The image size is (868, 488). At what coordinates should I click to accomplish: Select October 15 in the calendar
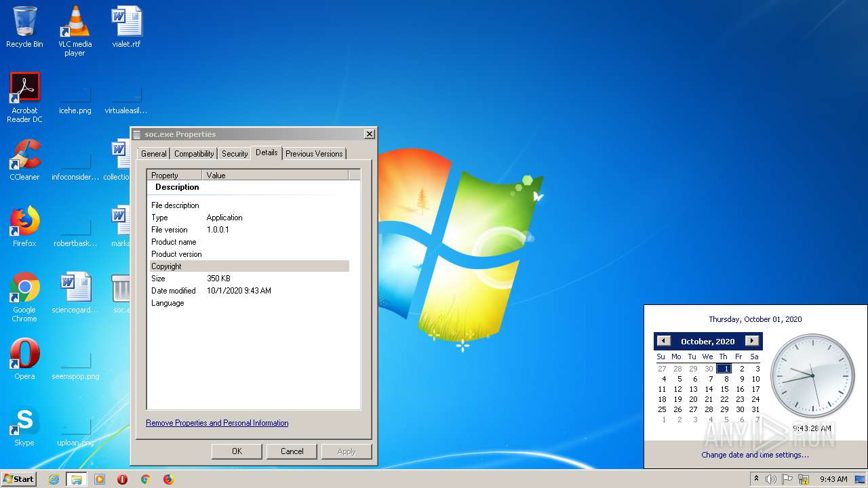click(724, 389)
